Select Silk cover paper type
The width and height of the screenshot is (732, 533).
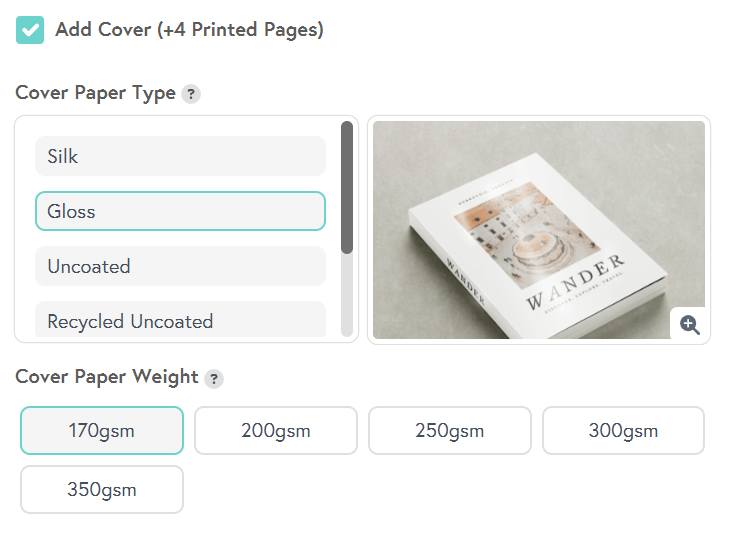coord(180,156)
